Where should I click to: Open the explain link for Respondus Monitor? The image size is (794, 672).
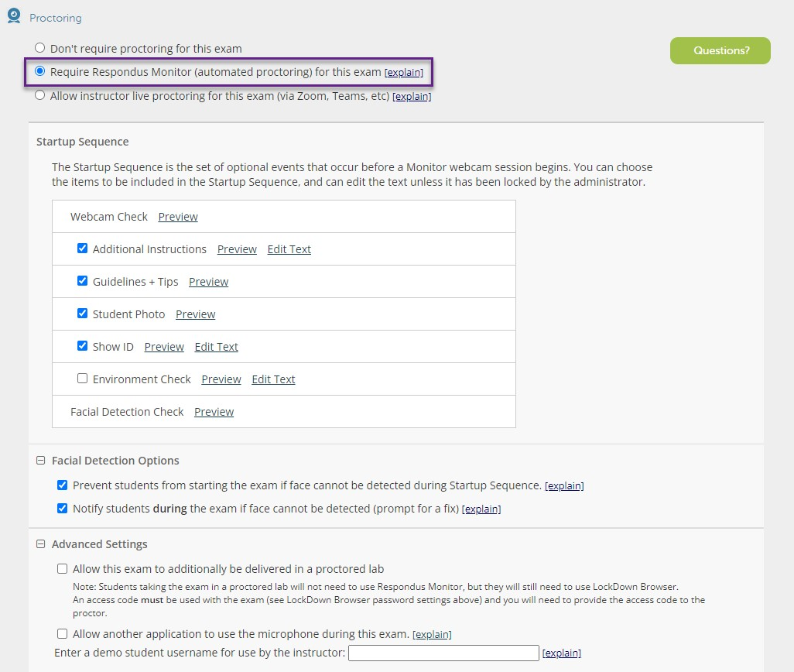(404, 71)
